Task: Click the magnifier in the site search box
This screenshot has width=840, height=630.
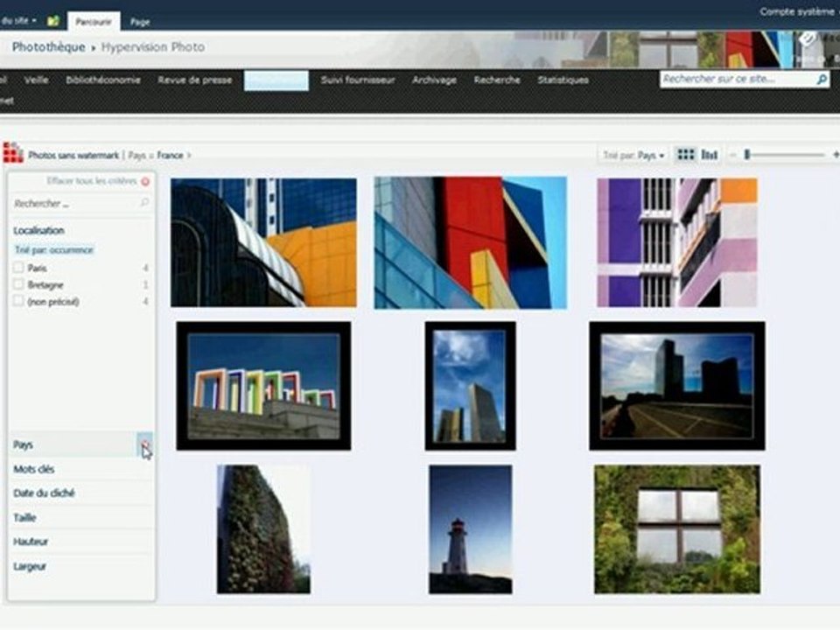Action: [x=822, y=80]
